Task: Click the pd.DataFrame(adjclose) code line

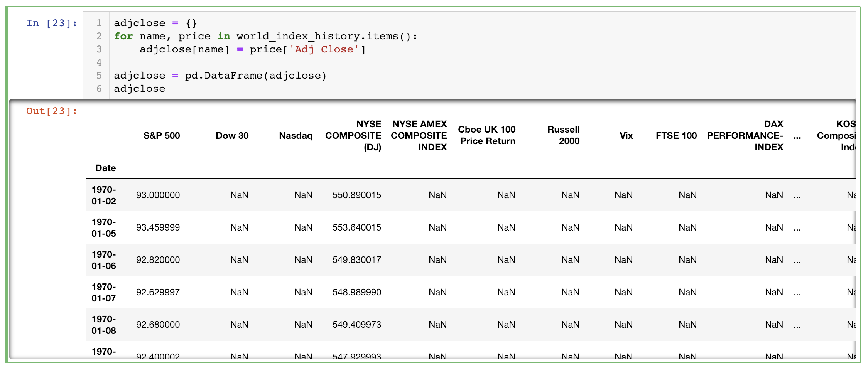Action: point(220,76)
